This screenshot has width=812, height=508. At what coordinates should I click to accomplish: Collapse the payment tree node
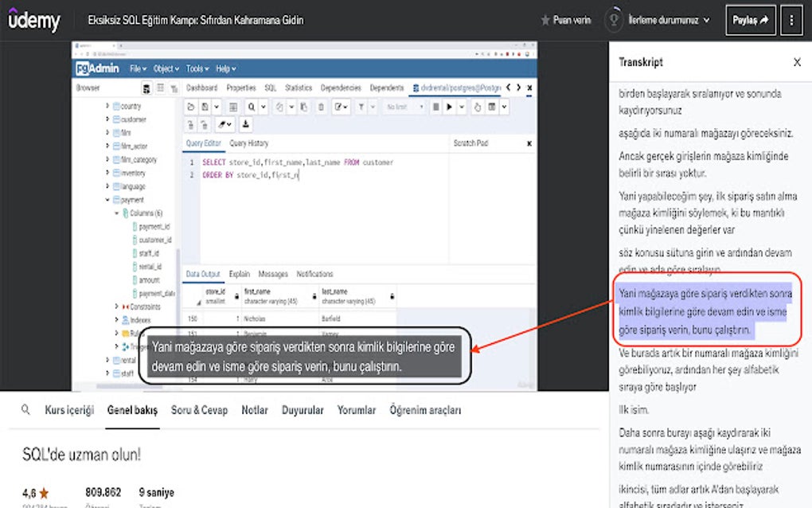107,200
